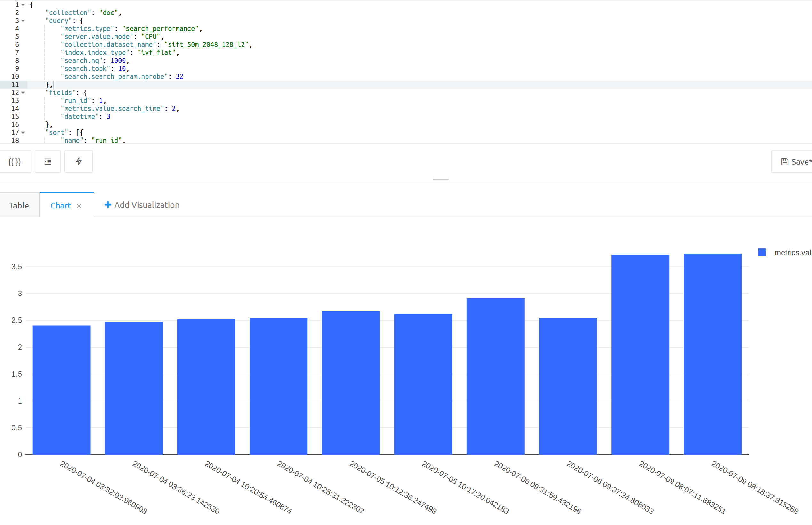Execute the query using the lightning bolt icon
The height and width of the screenshot is (525, 812).
(x=79, y=161)
